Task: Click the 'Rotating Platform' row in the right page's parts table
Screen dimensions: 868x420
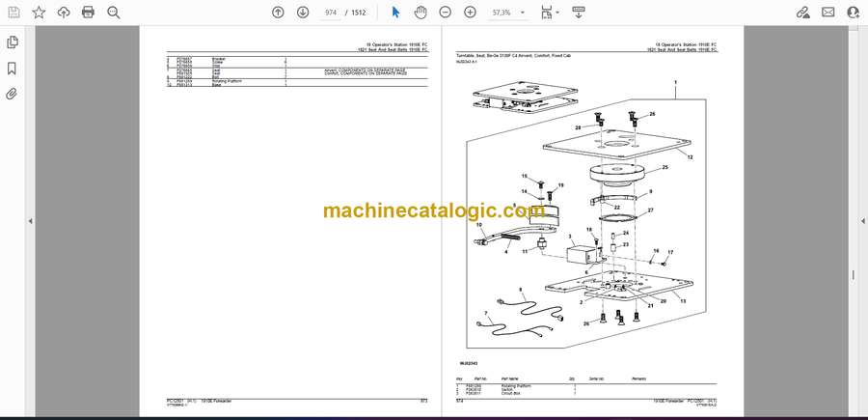Action: (586, 385)
